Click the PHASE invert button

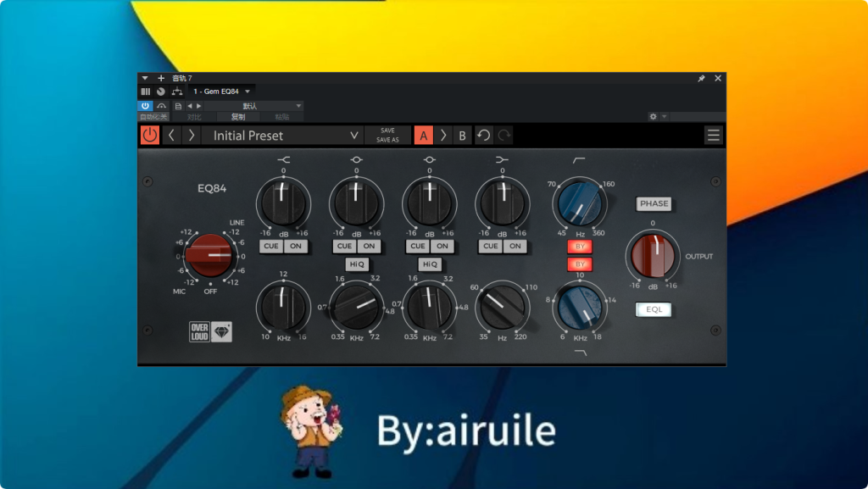click(654, 203)
